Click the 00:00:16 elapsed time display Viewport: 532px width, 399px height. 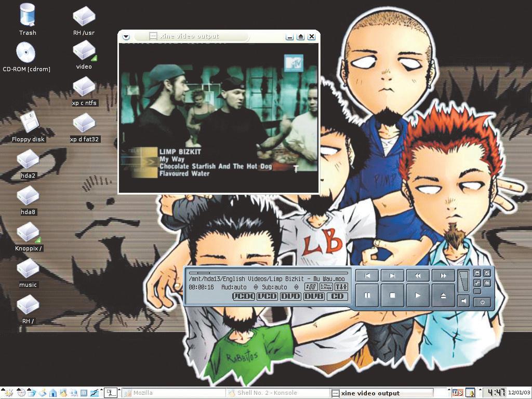pyautogui.click(x=201, y=287)
